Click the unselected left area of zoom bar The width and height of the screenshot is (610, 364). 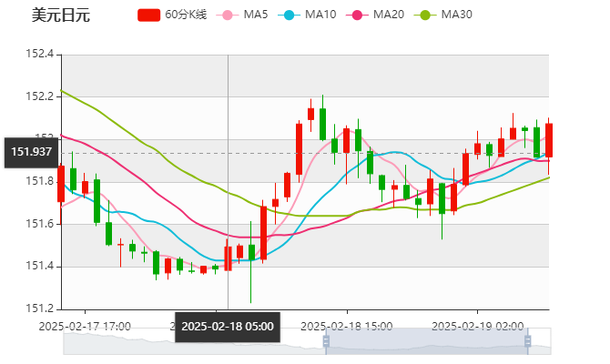pos(191,341)
